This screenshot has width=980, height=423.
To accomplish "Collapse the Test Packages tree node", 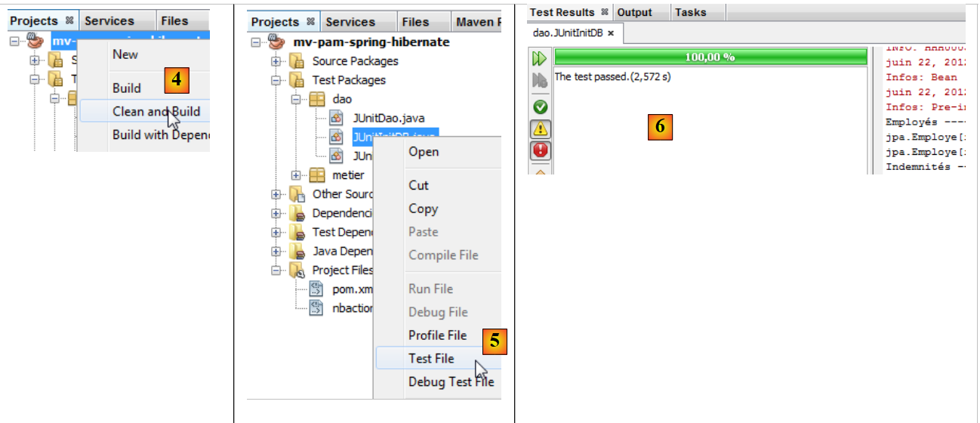I will click(276, 80).
